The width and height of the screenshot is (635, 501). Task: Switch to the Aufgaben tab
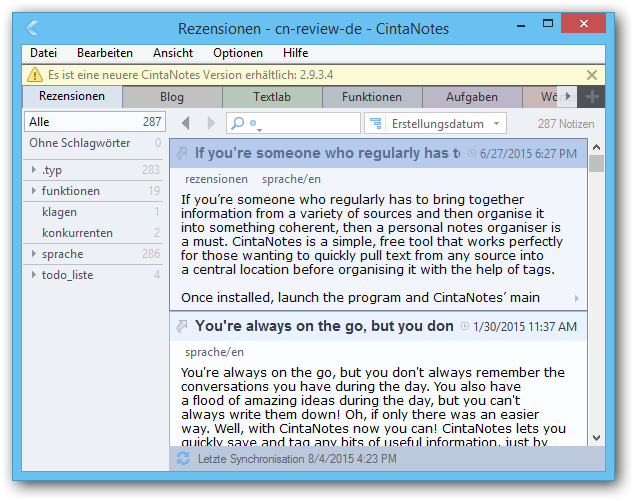pyautogui.click(x=472, y=97)
